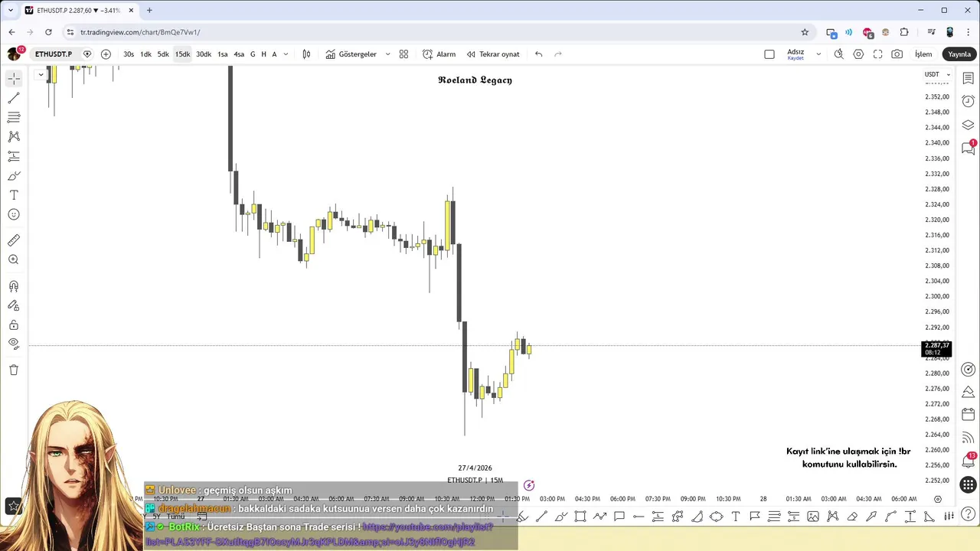Switch to the 30s timeframe
This screenshot has height=551, width=980.
pyautogui.click(x=129, y=54)
